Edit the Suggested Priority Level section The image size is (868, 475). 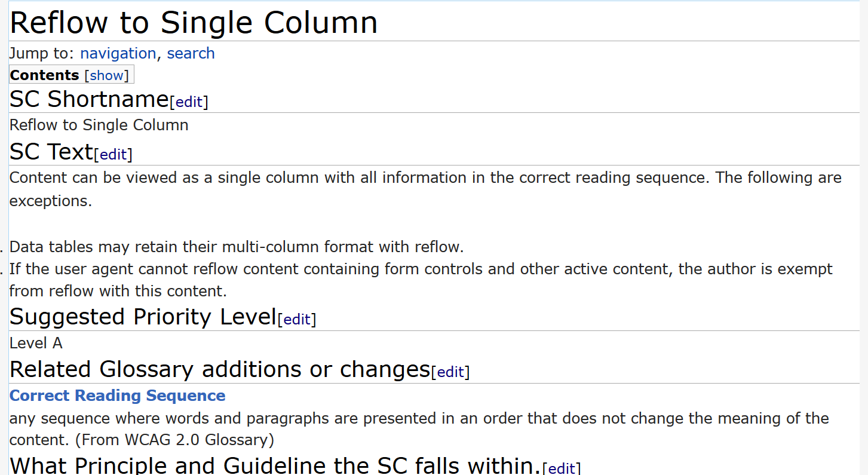(297, 320)
